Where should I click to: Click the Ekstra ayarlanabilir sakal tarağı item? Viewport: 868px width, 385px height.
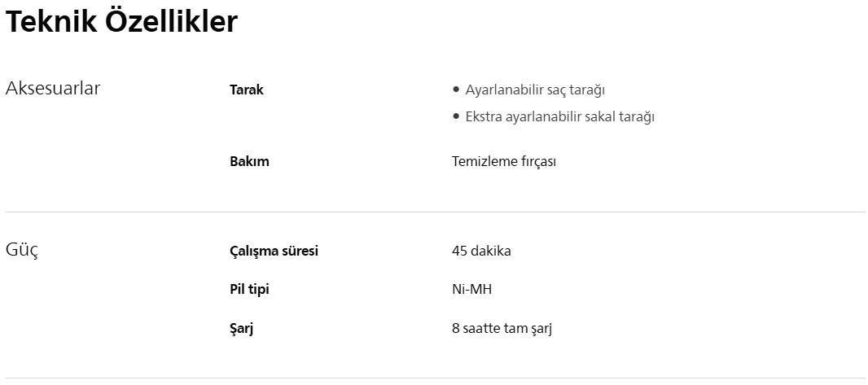[559, 117]
